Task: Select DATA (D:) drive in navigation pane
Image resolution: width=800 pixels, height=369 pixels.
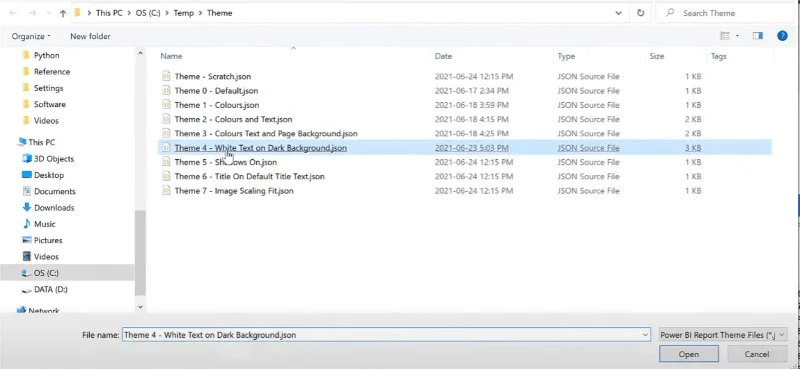Action: click(51, 289)
